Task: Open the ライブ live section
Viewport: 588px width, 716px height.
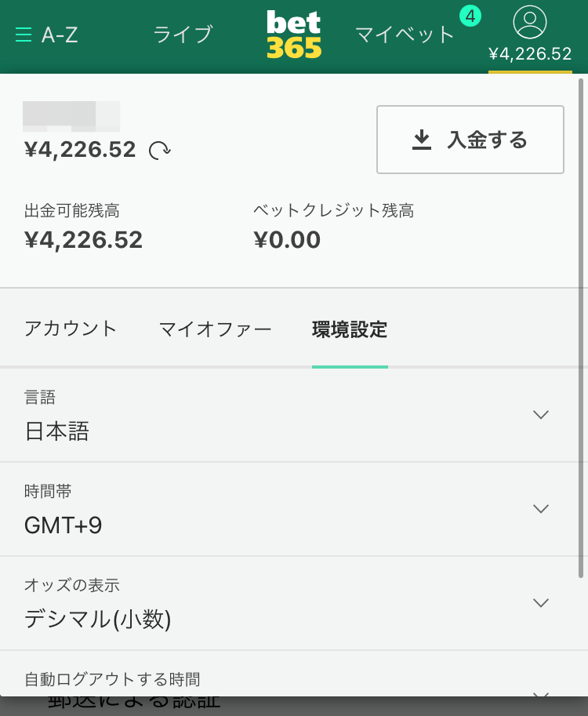Action: (183, 35)
